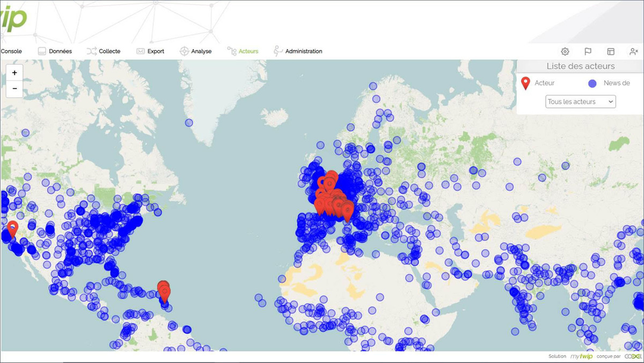Screen dimensions: 644x363
Task: Expand the Tous les acteurs dropdown
Action: (580, 101)
